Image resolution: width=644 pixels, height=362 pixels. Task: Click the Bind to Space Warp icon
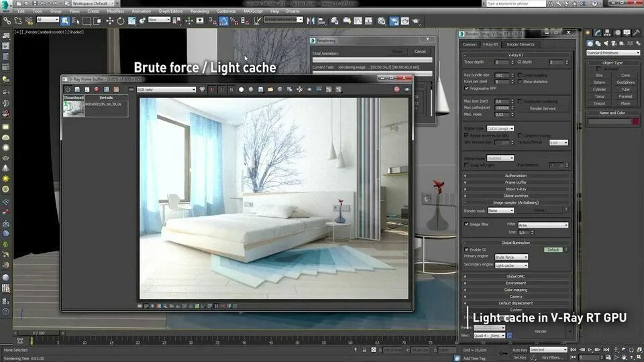[29, 21]
